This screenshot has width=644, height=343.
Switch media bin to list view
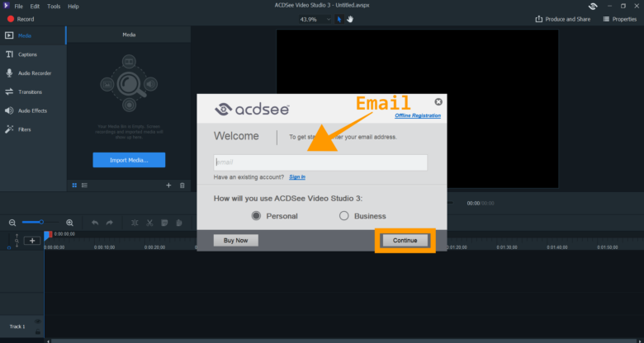pyautogui.click(x=84, y=186)
